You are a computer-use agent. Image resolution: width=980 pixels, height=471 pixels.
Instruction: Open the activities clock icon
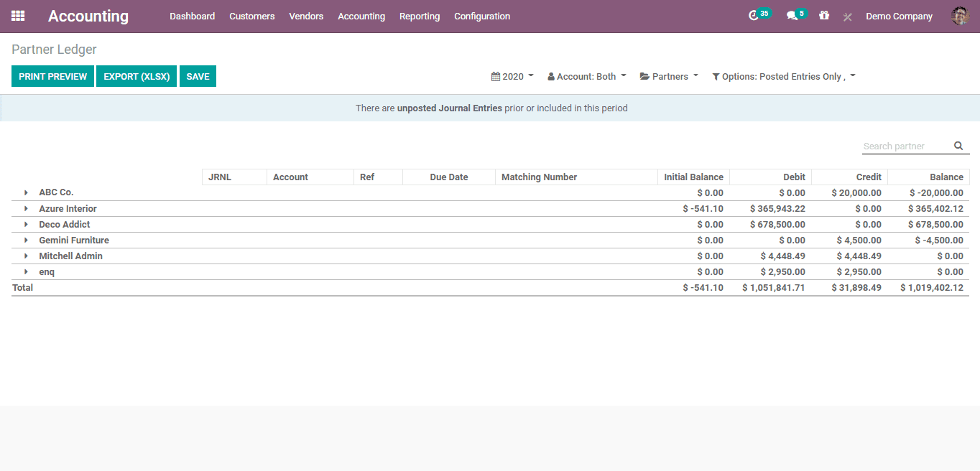pos(753,16)
